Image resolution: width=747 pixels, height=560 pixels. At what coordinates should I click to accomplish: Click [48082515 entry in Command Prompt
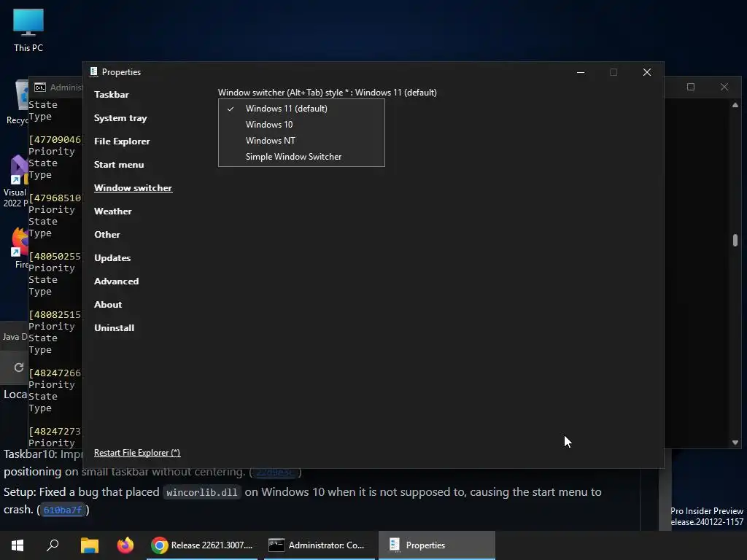point(55,315)
